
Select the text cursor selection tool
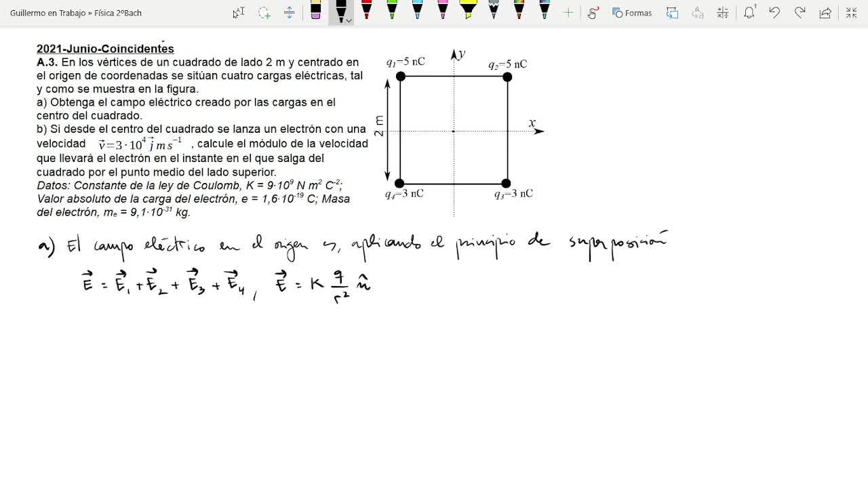[x=239, y=13]
